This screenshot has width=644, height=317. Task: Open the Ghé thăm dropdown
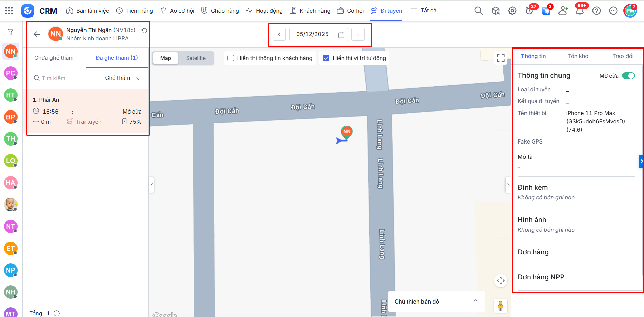point(123,78)
